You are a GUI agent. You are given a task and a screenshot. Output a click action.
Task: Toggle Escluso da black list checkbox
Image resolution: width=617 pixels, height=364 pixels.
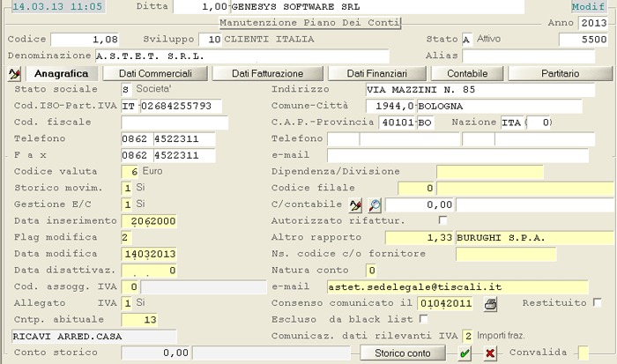(422, 319)
